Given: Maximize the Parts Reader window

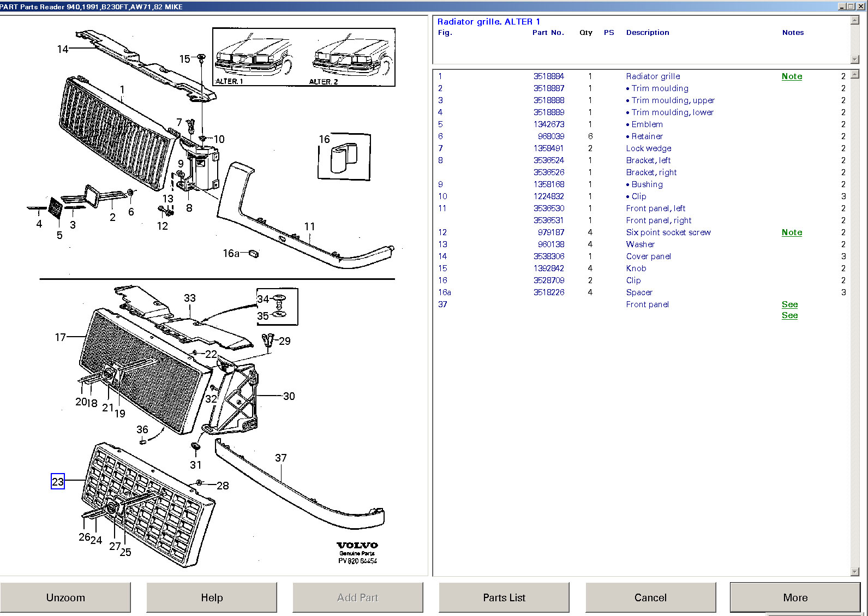Looking at the screenshot, I should coord(851,7).
